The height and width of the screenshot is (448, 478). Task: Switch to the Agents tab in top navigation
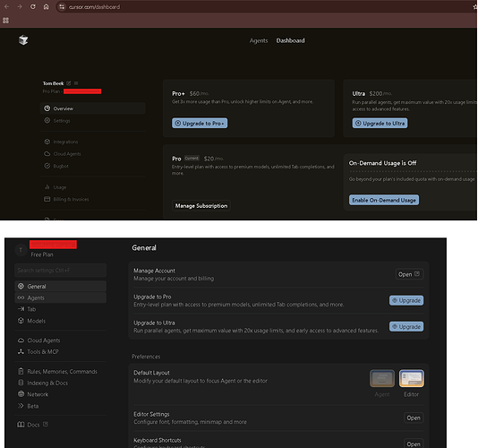(259, 40)
